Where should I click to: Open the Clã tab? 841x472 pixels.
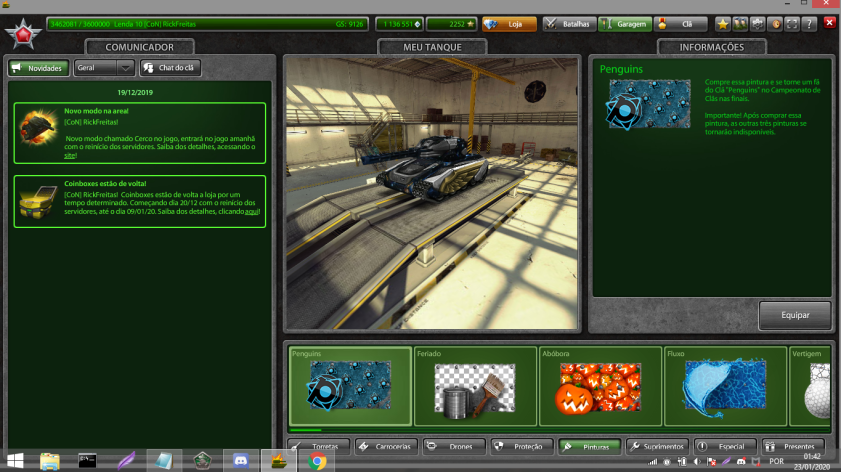(x=678, y=24)
